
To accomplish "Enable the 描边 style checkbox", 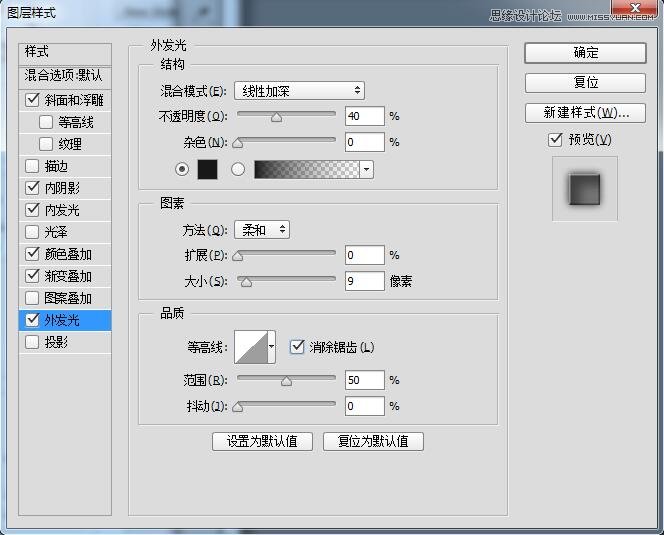I will coord(32,166).
